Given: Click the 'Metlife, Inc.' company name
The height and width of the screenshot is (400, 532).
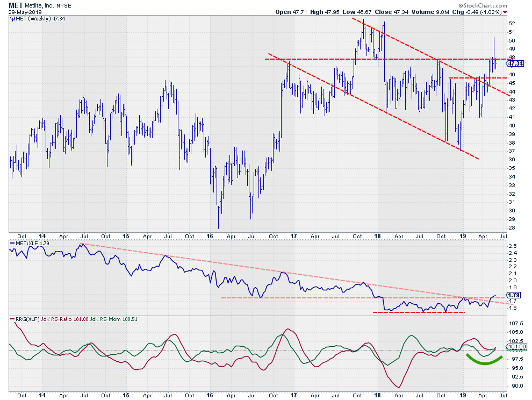Looking at the screenshot, I should [38, 6].
